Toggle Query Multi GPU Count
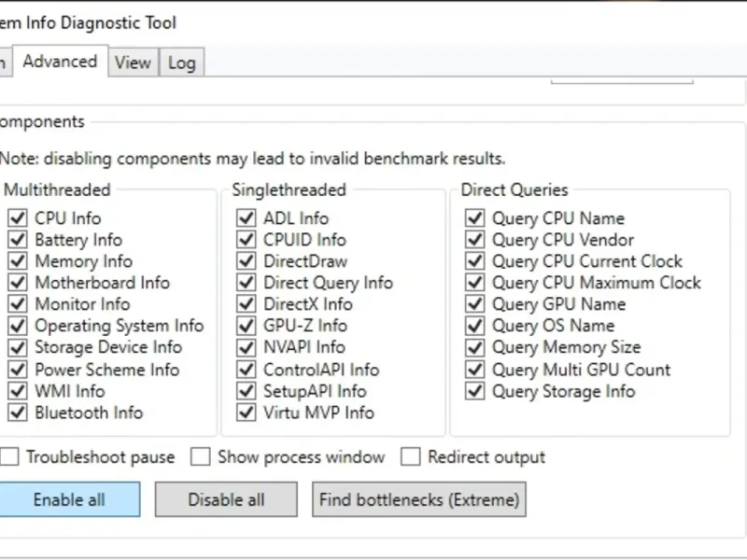Screen dimensions: 747x560 pyautogui.click(x=475, y=370)
